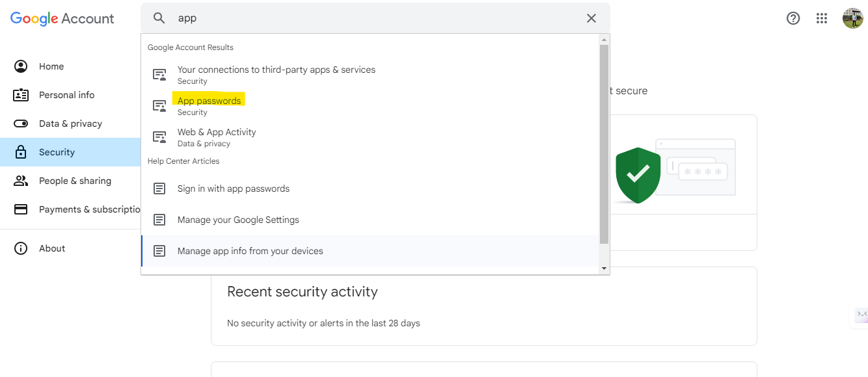Click the small side widget at right edge

coord(861,315)
